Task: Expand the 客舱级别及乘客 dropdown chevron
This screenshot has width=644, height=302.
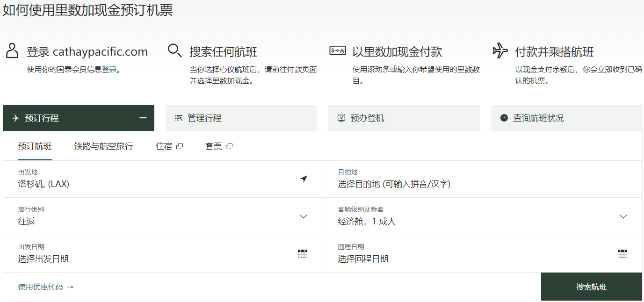Action: click(623, 216)
